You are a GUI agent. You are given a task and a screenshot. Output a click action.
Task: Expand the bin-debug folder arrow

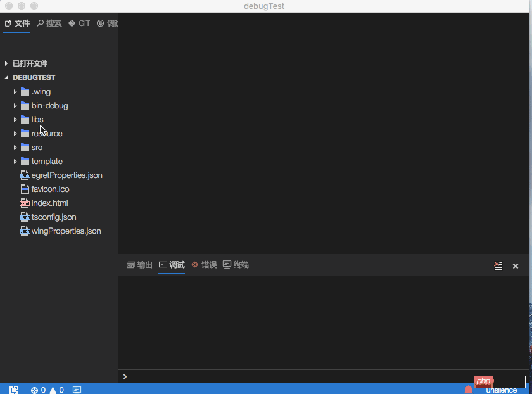[15, 106]
